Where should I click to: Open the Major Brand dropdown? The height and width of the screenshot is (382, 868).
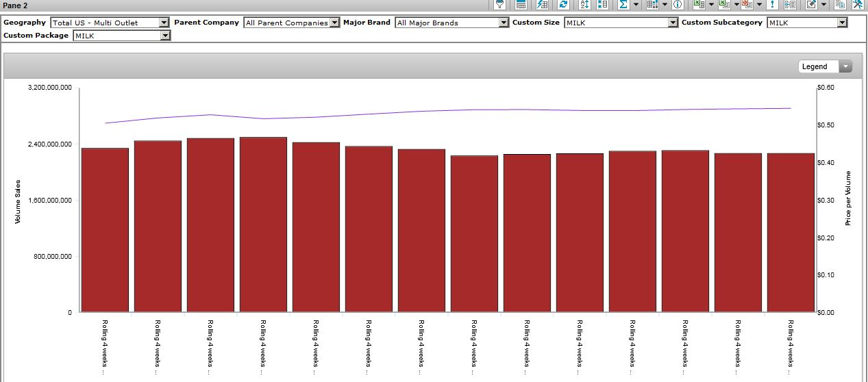point(504,23)
